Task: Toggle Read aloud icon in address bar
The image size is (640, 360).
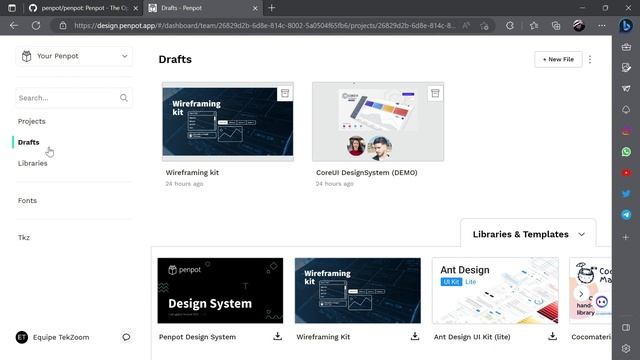Action: tap(466, 26)
